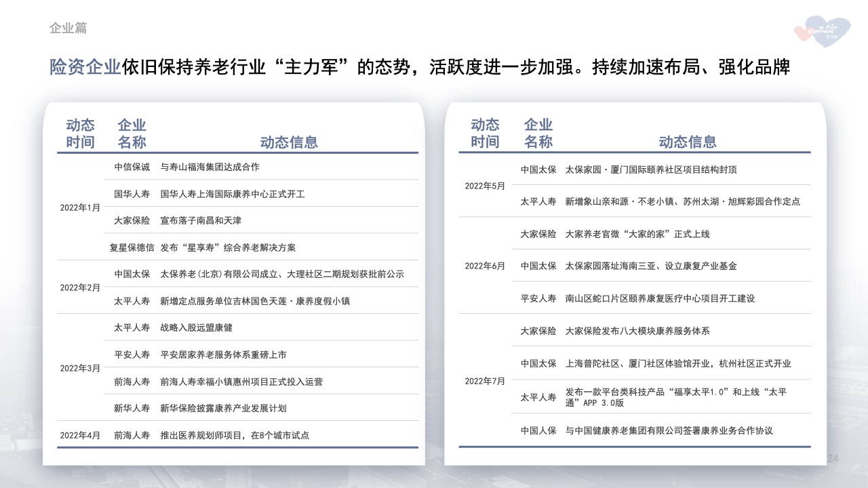Click '新华保险披露康养产业发展计划' text
Image resolution: width=868 pixels, height=488 pixels.
[224, 408]
